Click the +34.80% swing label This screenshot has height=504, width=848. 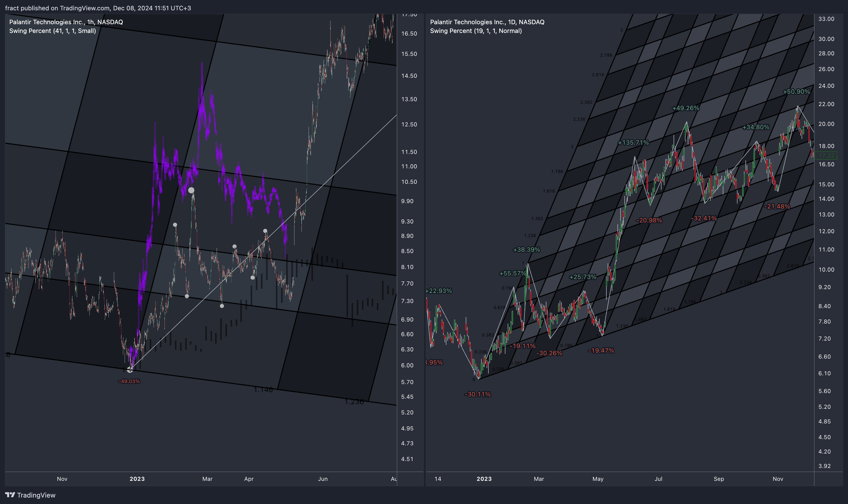click(x=756, y=127)
